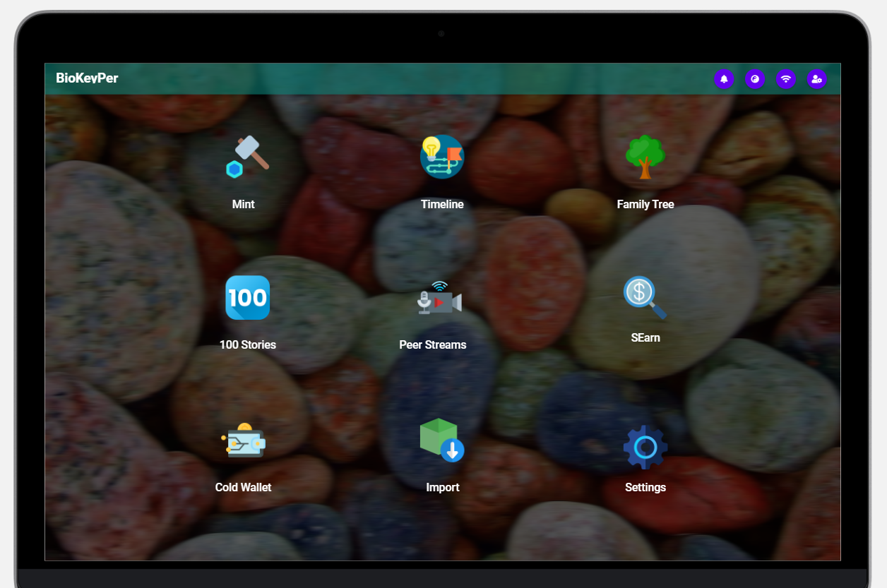Toggle the yin-yang theme switch
887x588 pixels.
coord(755,79)
